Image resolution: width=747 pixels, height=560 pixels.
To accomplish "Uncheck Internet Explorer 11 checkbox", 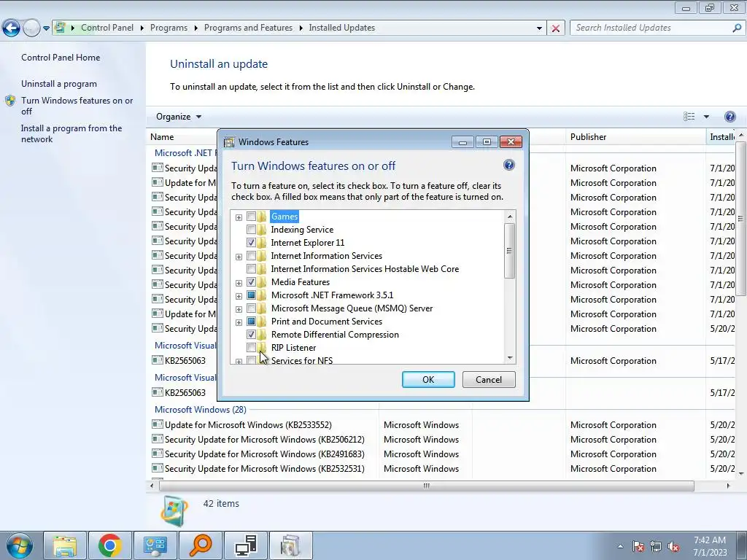I will tap(251, 243).
